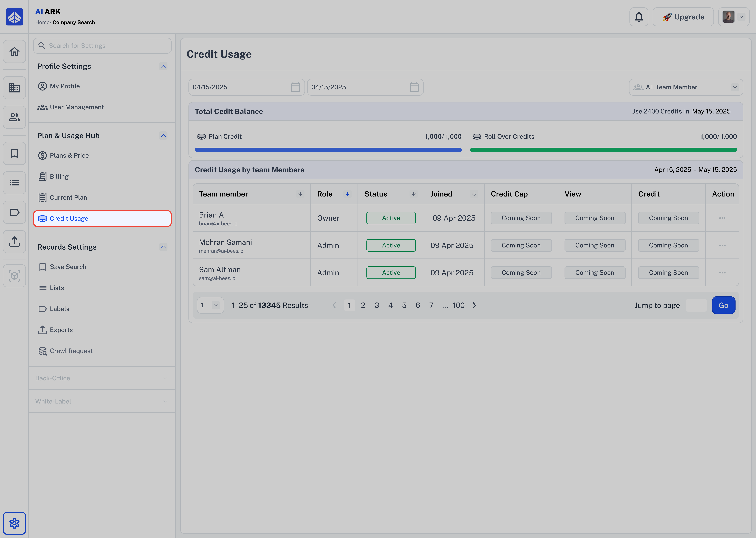Click Brian A's Active status badge
Viewport: 756px width, 538px height.
click(x=391, y=218)
